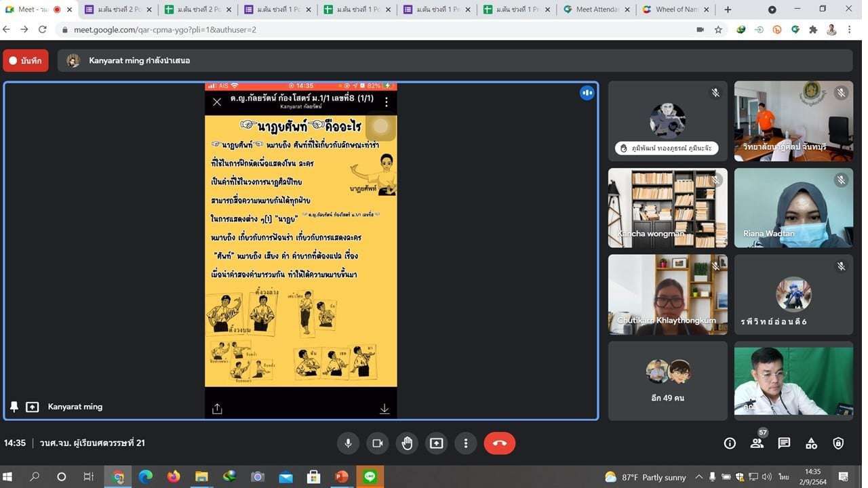Open the tile showing 49 more people
Viewport: 868px width, 488px height.
(667, 380)
